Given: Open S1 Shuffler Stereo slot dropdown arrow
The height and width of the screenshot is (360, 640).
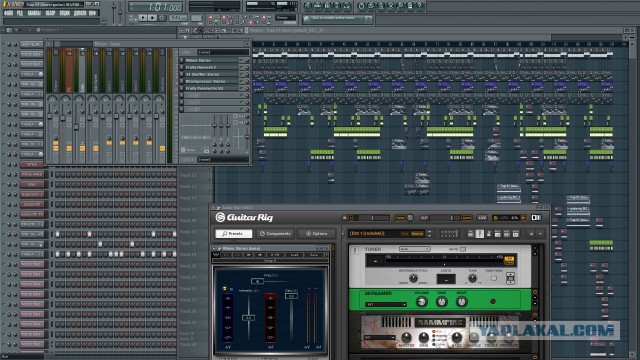Looking at the screenshot, I should (182, 74).
